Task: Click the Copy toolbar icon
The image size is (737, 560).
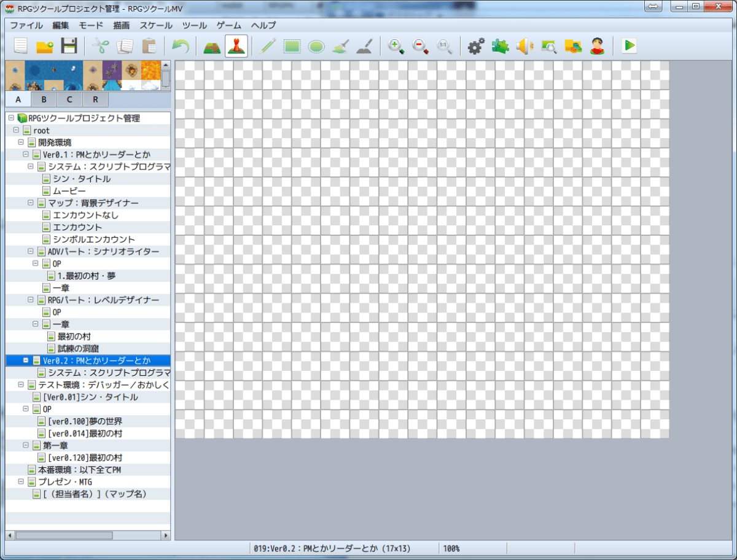Action: click(x=124, y=46)
